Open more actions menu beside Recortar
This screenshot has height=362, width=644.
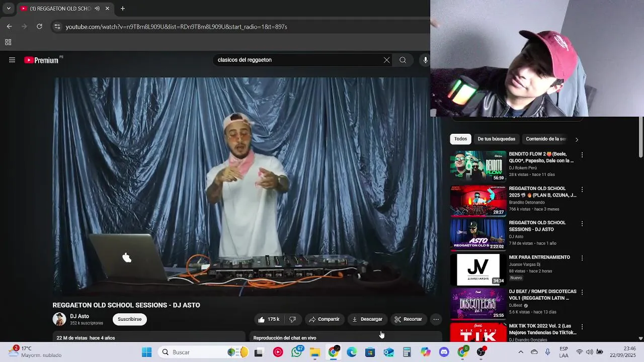pyautogui.click(x=436, y=319)
